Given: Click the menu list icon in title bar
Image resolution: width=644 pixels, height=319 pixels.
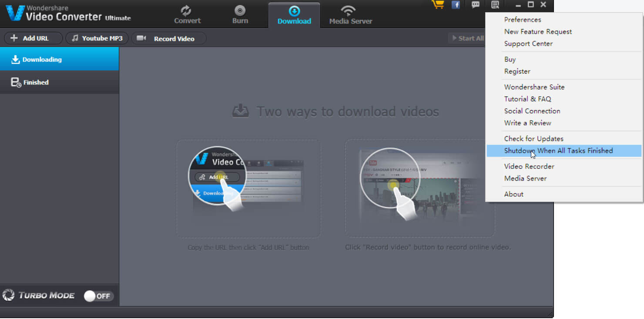Looking at the screenshot, I should pos(495,5).
